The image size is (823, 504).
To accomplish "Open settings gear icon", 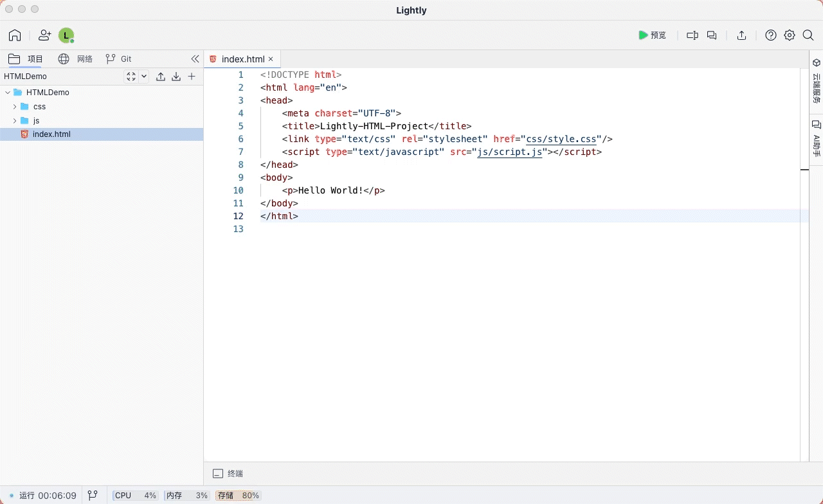I will click(789, 35).
